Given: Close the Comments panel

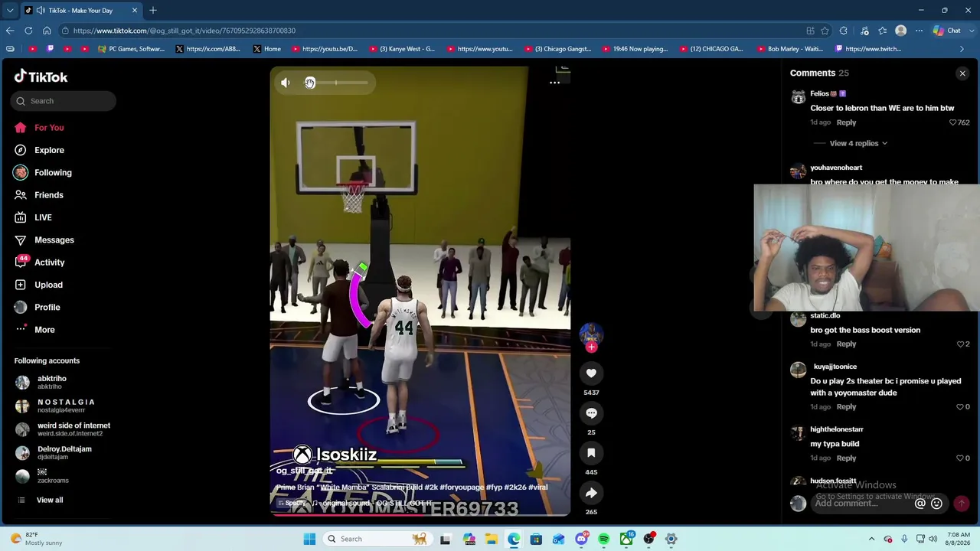Looking at the screenshot, I should tap(962, 73).
